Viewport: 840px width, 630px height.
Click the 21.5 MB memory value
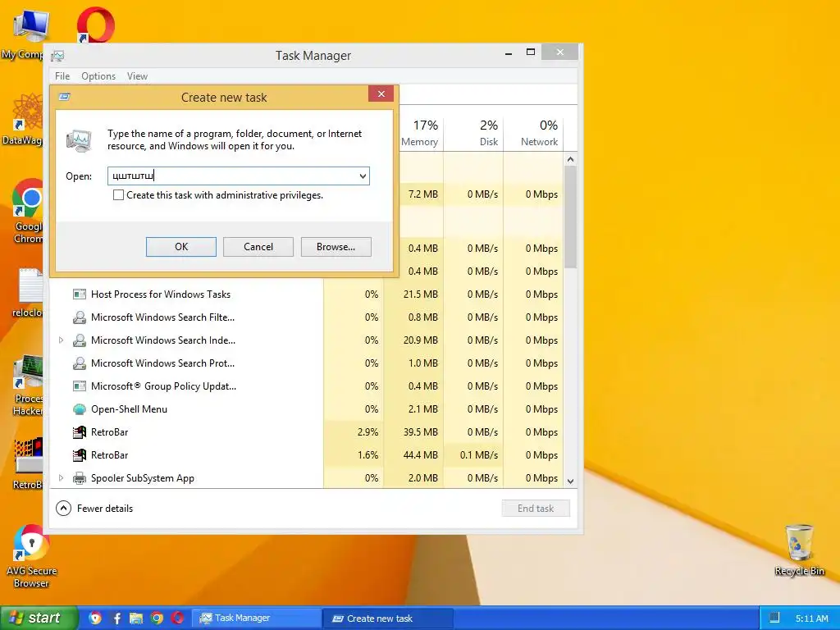coord(421,294)
